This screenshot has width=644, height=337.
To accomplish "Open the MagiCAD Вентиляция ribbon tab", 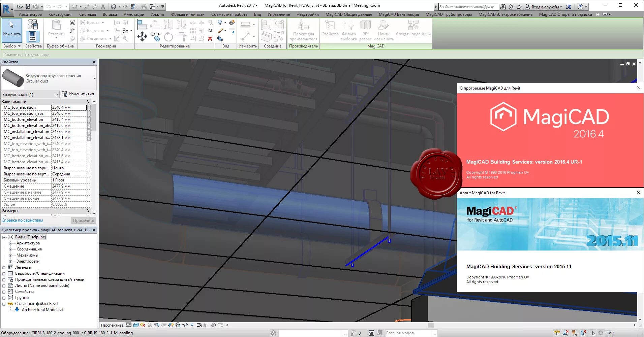I will [399, 14].
